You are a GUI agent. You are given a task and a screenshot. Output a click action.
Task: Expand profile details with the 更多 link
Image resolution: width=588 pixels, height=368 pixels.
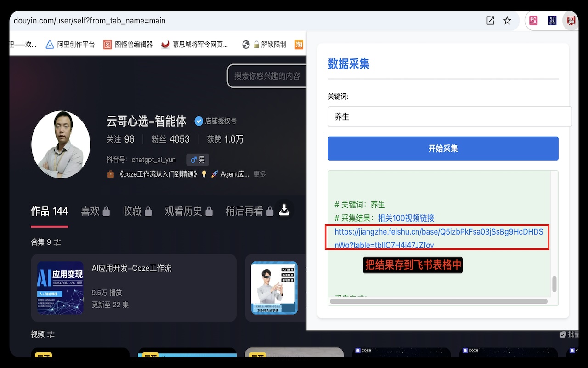click(259, 174)
